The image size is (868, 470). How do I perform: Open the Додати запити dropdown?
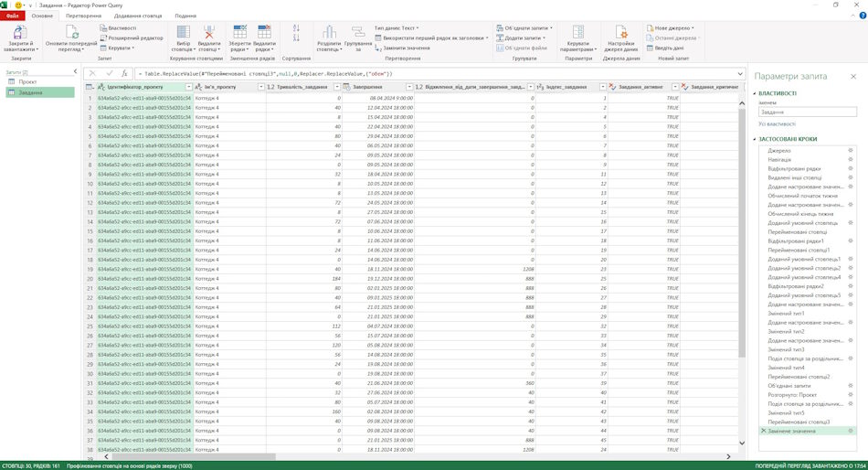521,37
